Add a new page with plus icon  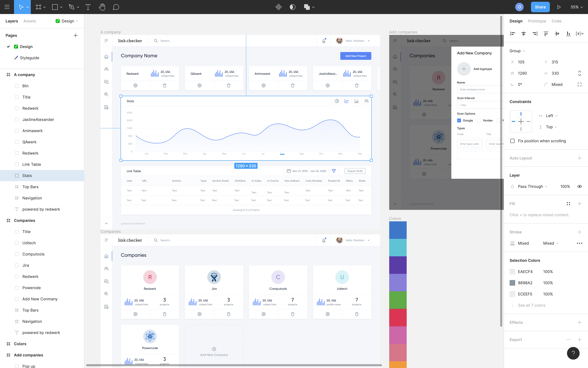[76, 35]
